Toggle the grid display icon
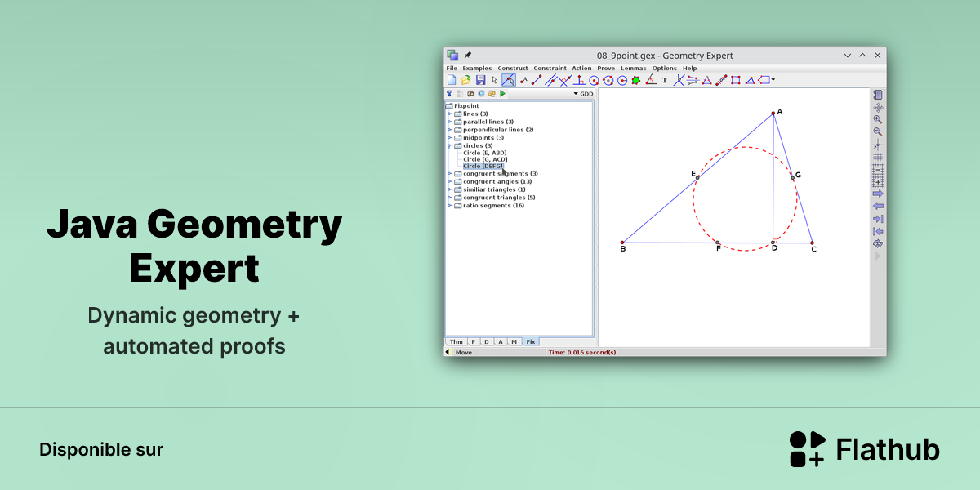980x490 pixels. point(878,157)
